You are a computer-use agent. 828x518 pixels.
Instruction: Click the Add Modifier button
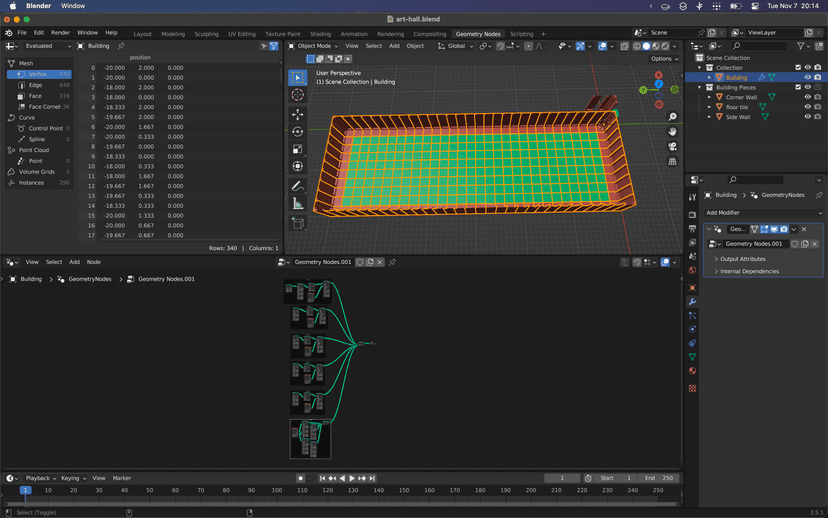click(724, 213)
